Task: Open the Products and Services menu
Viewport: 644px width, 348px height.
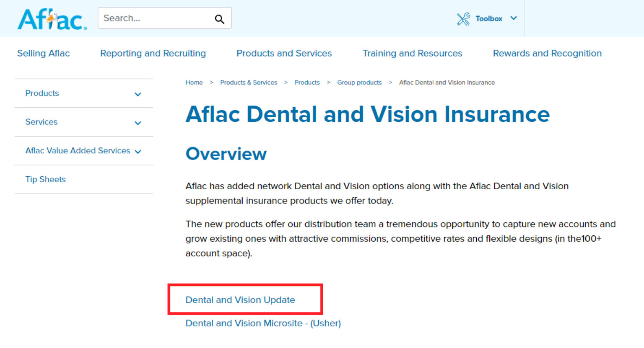Action: (284, 53)
